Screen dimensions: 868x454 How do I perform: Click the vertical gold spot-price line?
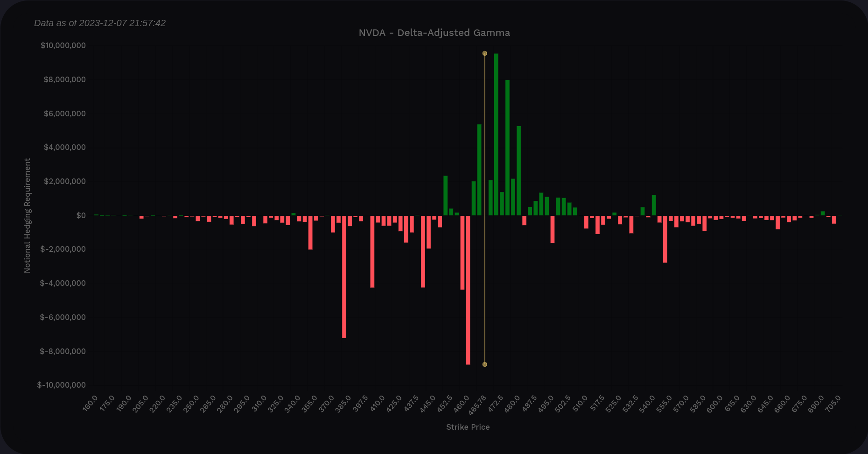(x=484, y=209)
